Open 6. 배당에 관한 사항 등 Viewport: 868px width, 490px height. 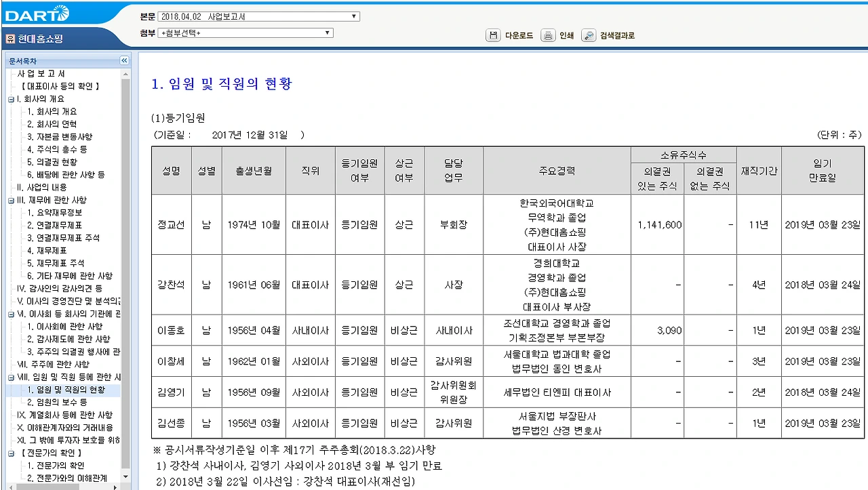66,175
